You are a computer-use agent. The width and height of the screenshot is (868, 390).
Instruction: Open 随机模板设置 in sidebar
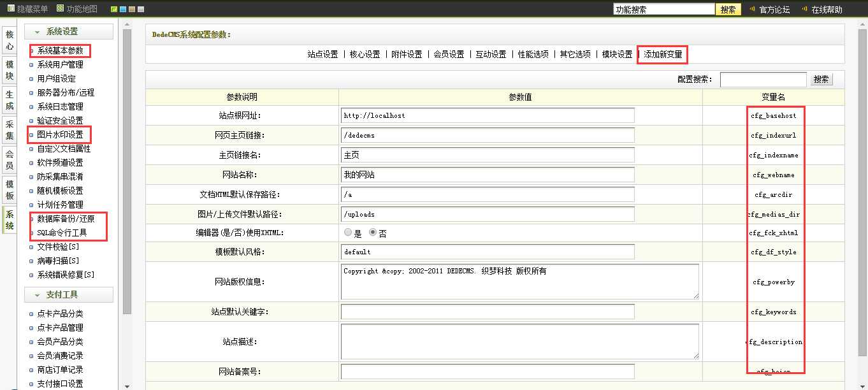tap(60, 191)
